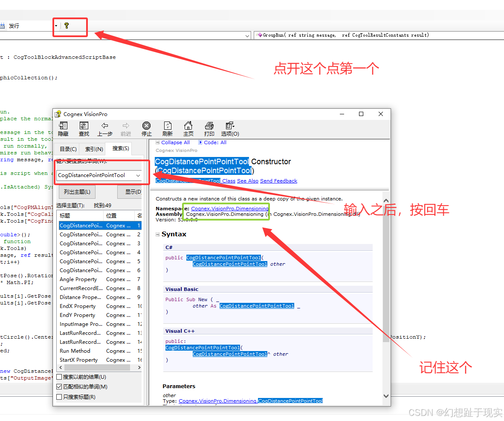Select the EndY Property result
The height and width of the screenshot is (421, 504).
(x=100, y=315)
